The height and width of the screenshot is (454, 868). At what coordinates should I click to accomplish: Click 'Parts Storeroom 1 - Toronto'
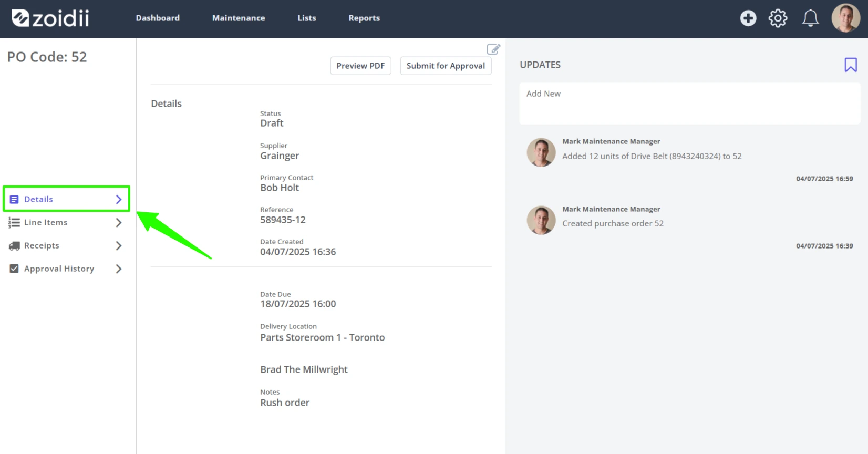(x=322, y=337)
